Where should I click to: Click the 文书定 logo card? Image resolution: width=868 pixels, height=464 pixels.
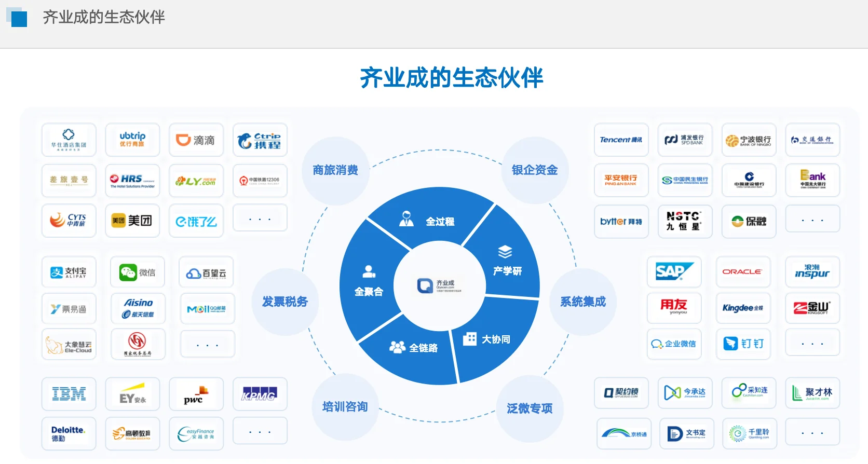tap(687, 434)
